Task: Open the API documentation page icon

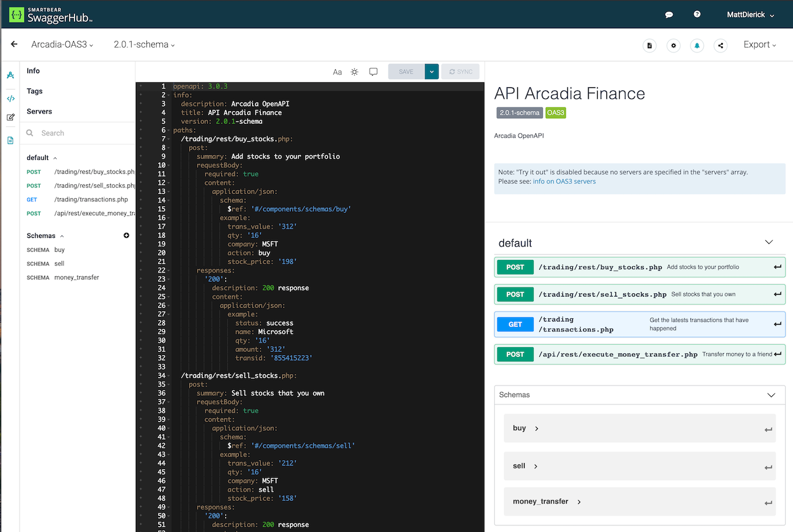Action: 650,45
